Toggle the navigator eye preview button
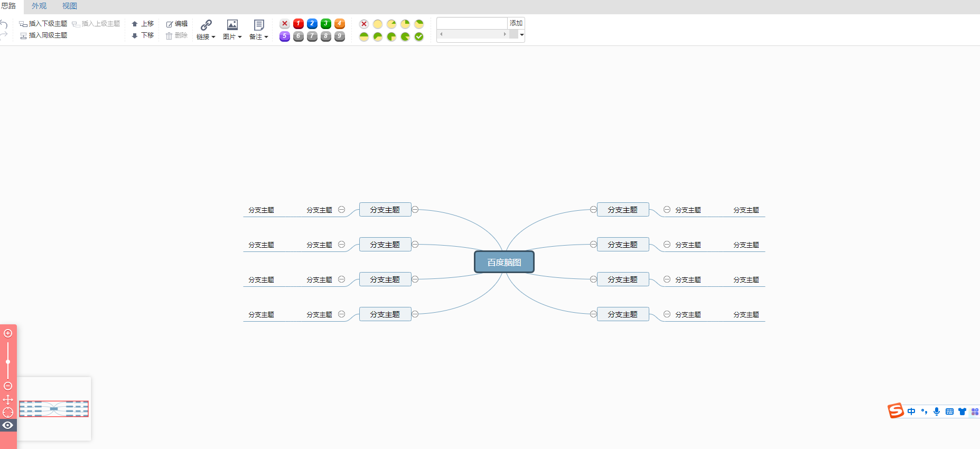The image size is (980, 449). pos(8,425)
